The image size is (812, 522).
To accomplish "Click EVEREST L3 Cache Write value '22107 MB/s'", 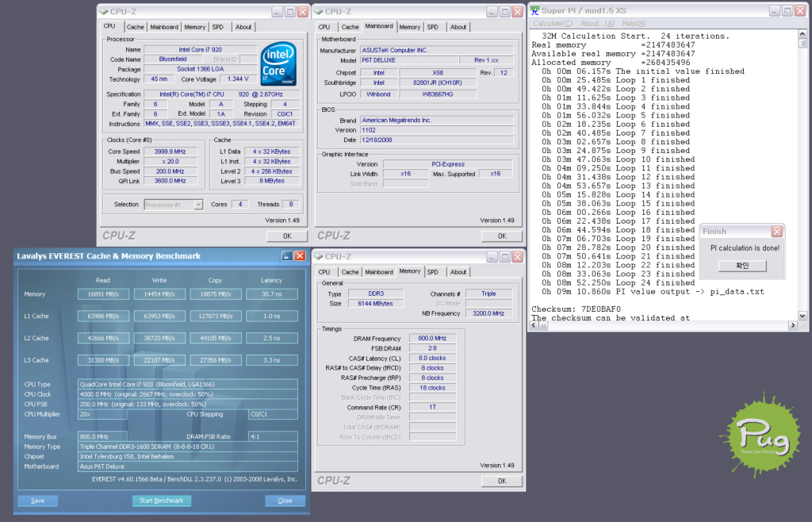I will [159, 360].
